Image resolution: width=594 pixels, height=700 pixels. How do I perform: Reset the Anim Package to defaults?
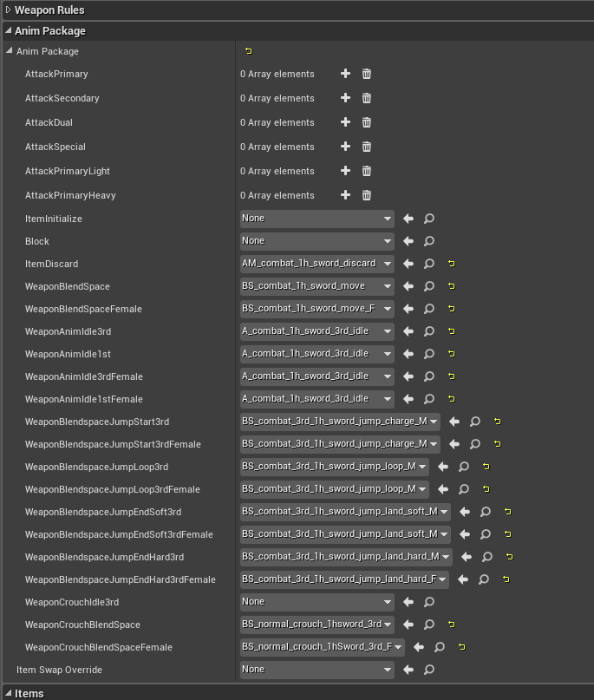tap(249, 51)
